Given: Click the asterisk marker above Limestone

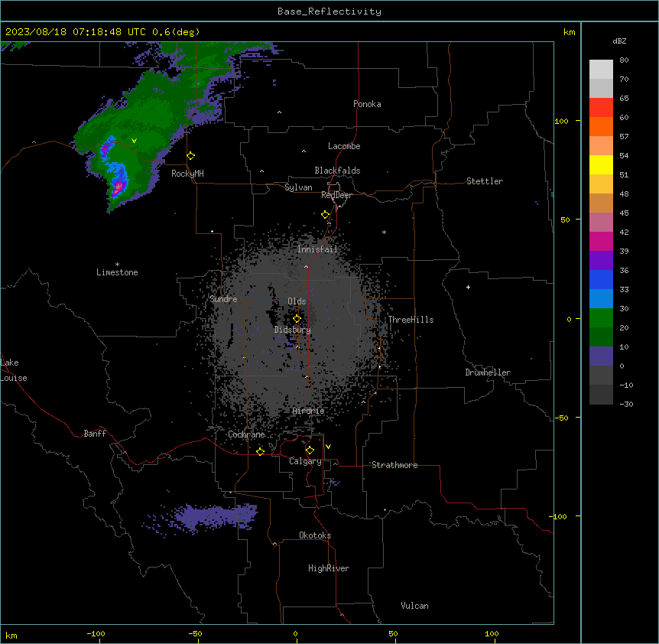Looking at the screenshot, I should (x=117, y=265).
